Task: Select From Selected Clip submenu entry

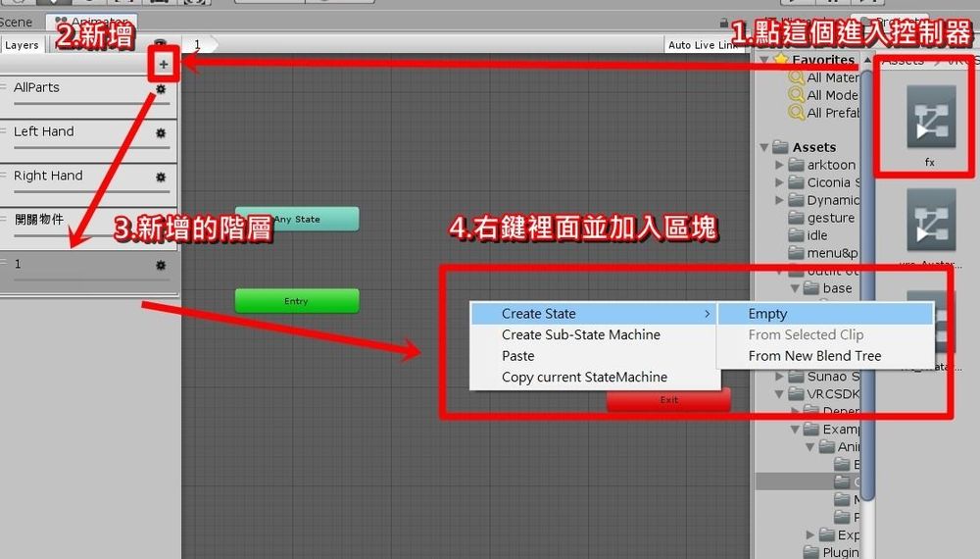Action: 825,334
